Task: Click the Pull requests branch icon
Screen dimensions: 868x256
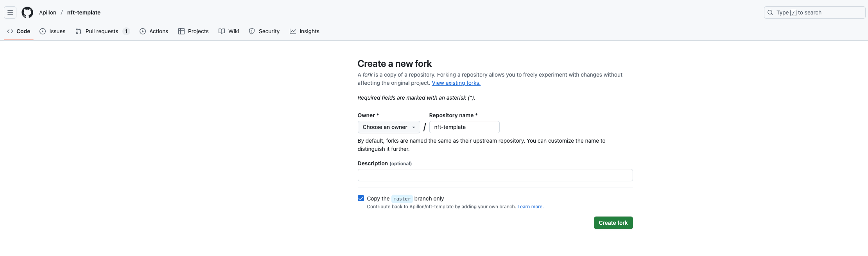Action: click(x=79, y=31)
